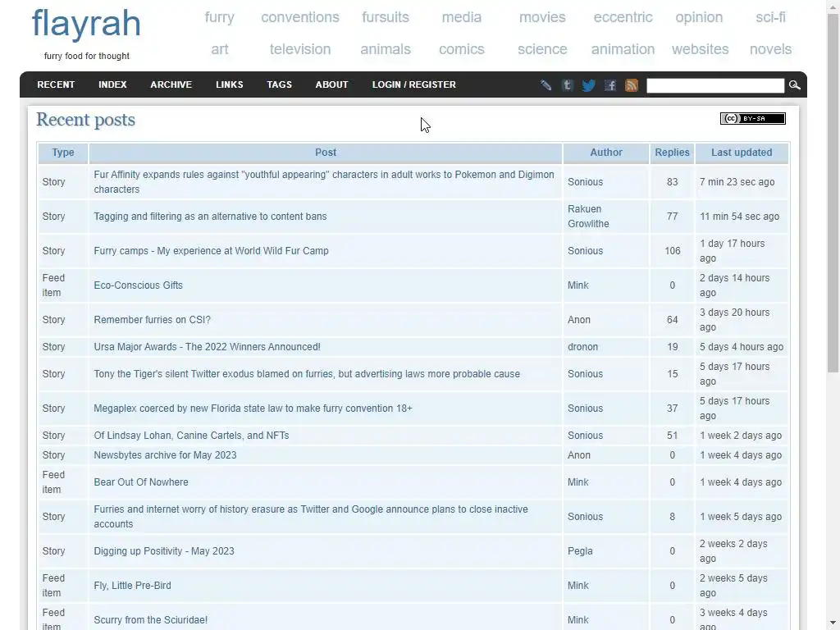
Task: Browse the conventions tag
Action: (x=300, y=17)
